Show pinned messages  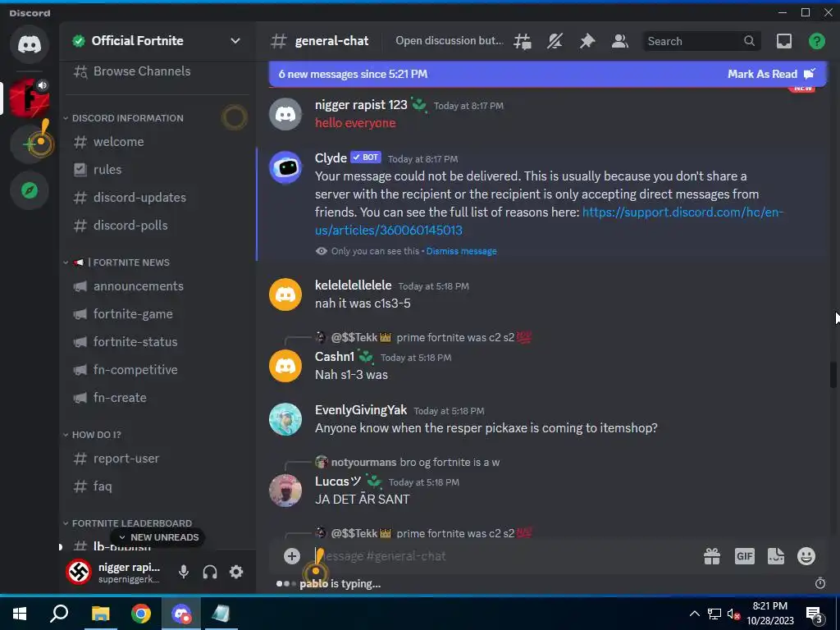tap(587, 41)
